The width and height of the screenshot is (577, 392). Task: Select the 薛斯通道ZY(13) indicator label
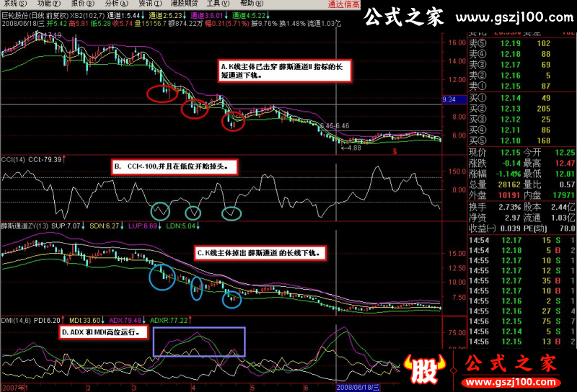(25, 226)
